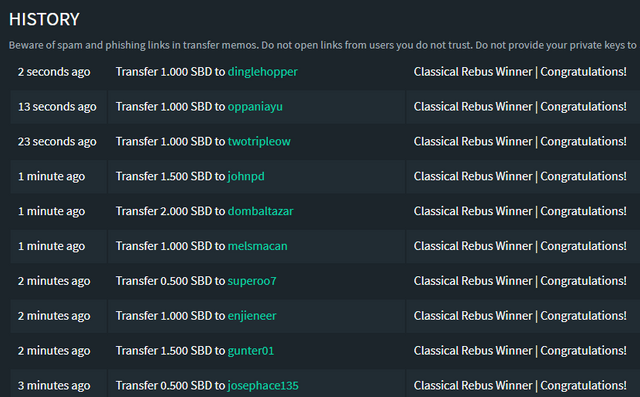This screenshot has height=397, width=640.
Task: Select the 2 seconds ago timestamp
Action: click(x=54, y=72)
